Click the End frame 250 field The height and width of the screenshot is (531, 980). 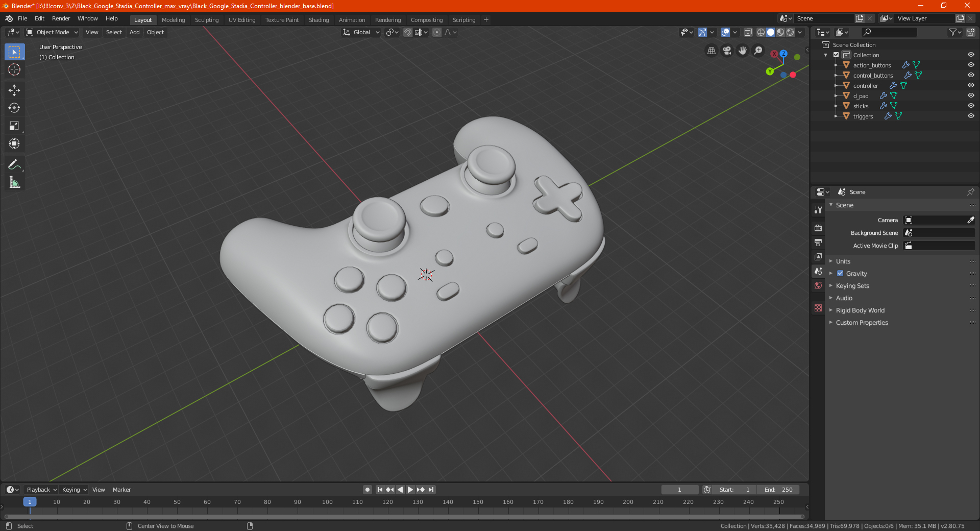click(778, 490)
